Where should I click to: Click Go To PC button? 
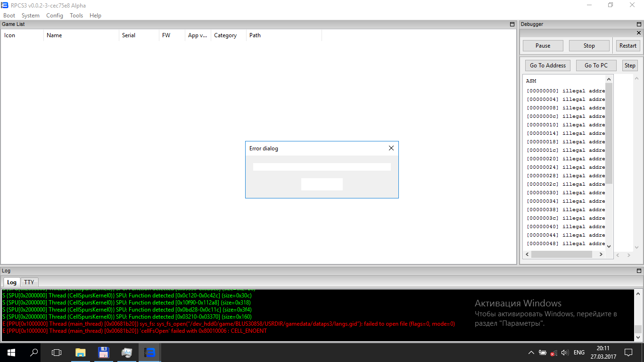click(x=596, y=66)
